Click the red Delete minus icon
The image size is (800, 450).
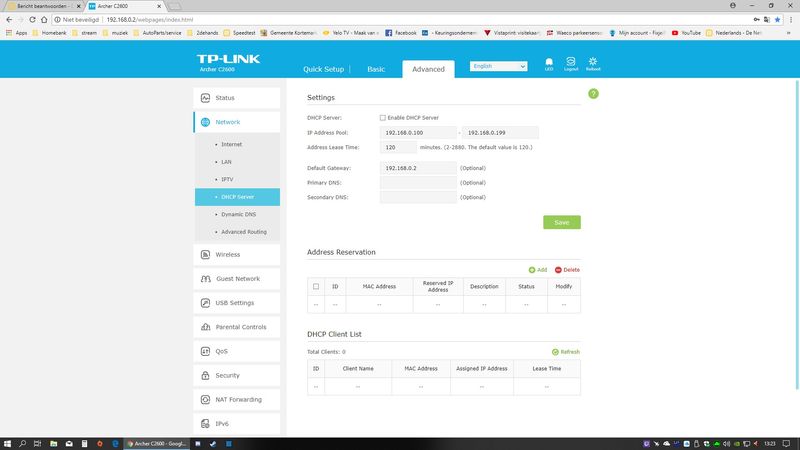coord(558,270)
